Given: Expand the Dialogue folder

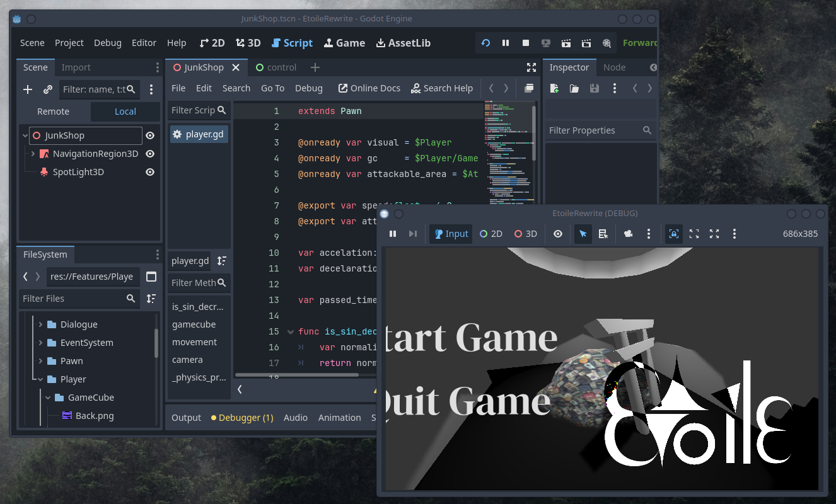Looking at the screenshot, I should point(40,324).
